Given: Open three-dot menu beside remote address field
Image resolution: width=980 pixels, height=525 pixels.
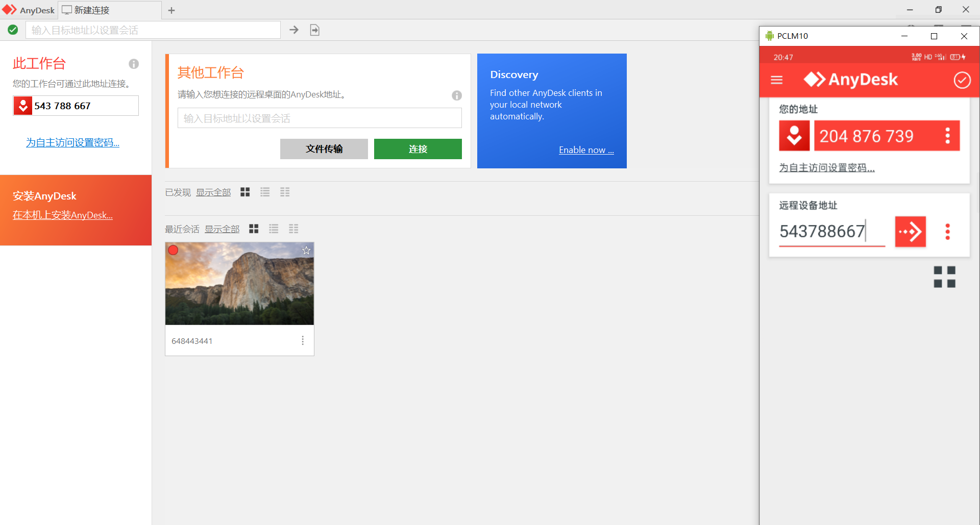Looking at the screenshot, I should point(947,232).
